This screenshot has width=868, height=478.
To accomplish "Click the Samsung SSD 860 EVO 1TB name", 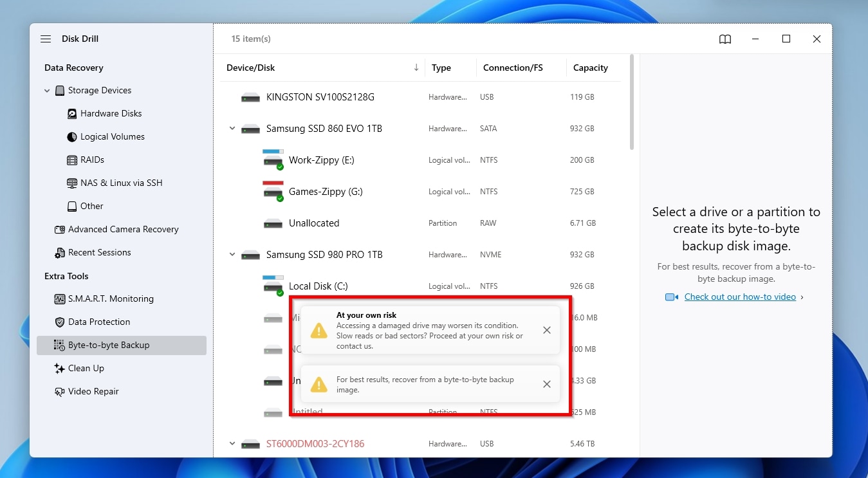I will click(x=324, y=129).
